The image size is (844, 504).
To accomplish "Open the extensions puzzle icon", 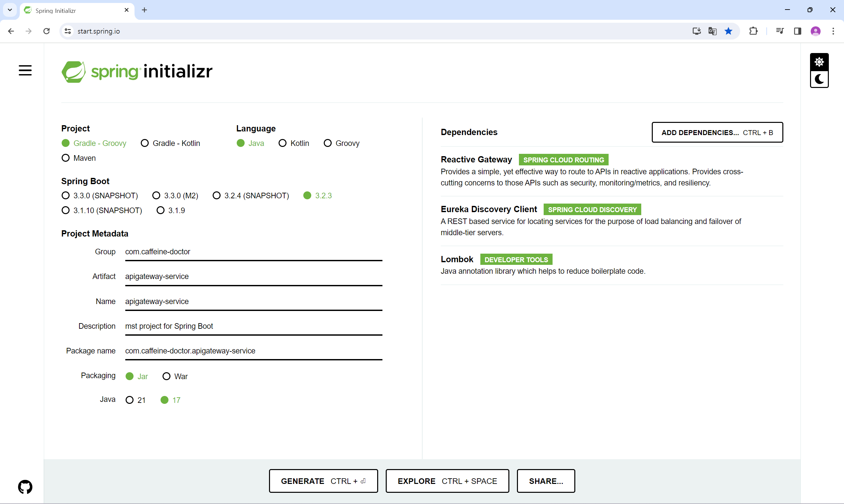I will (x=753, y=31).
